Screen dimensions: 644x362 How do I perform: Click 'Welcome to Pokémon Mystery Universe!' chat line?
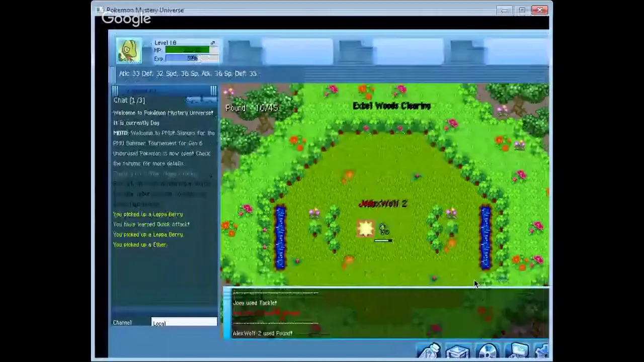163,113
